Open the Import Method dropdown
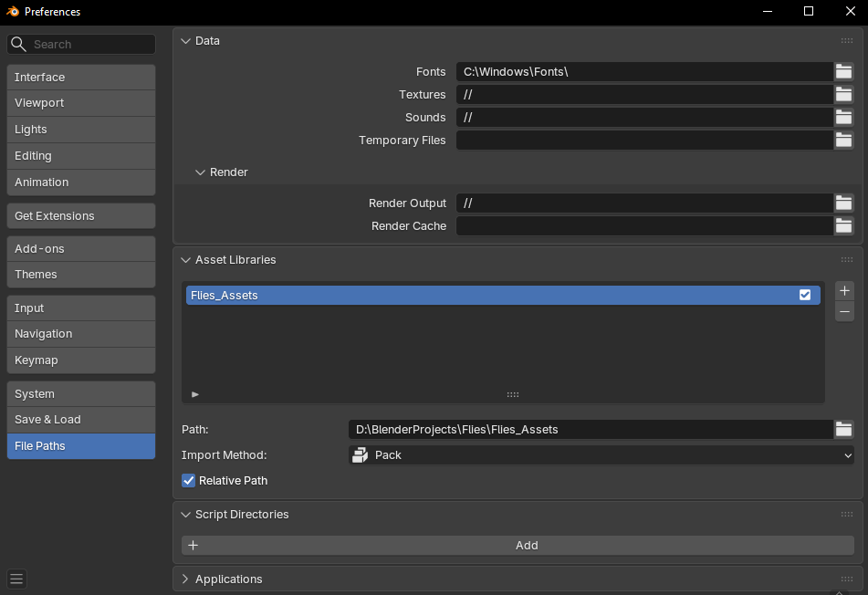The height and width of the screenshot is (595, 868). (x=601, y=455)
